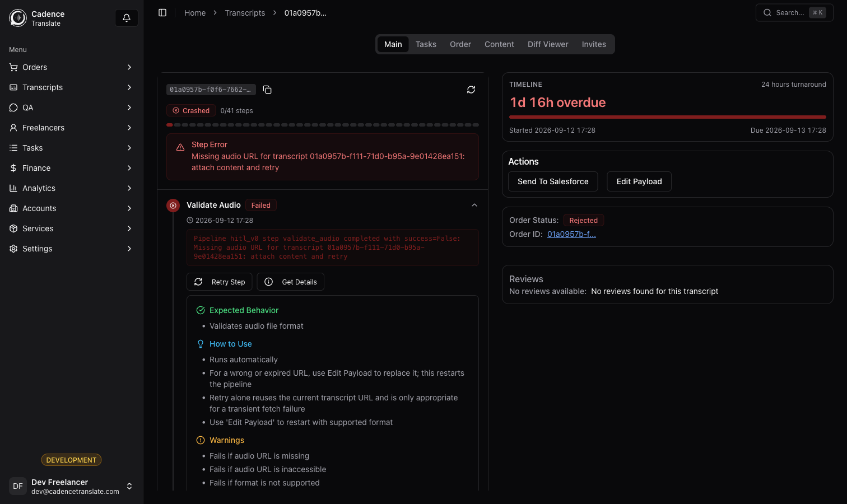Toggle the sidebar panel icon
847x504 pixels.
coord(162,13)
